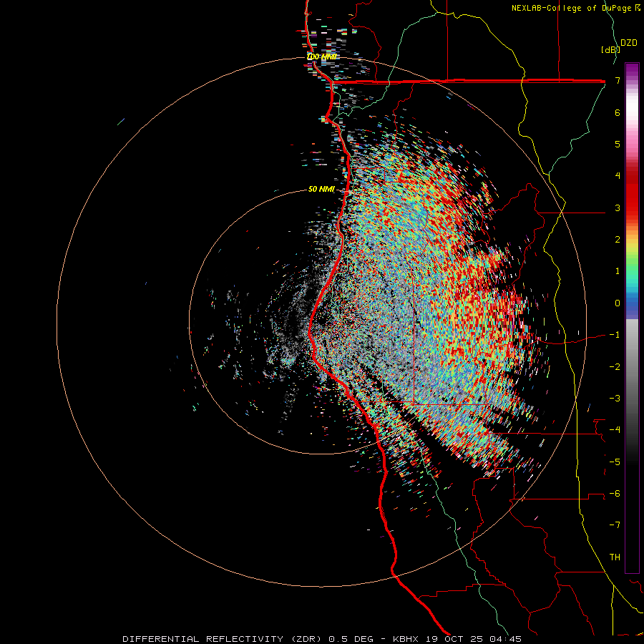Click the legend value -4
The image size is (644, 644).
tap(615, 430)
